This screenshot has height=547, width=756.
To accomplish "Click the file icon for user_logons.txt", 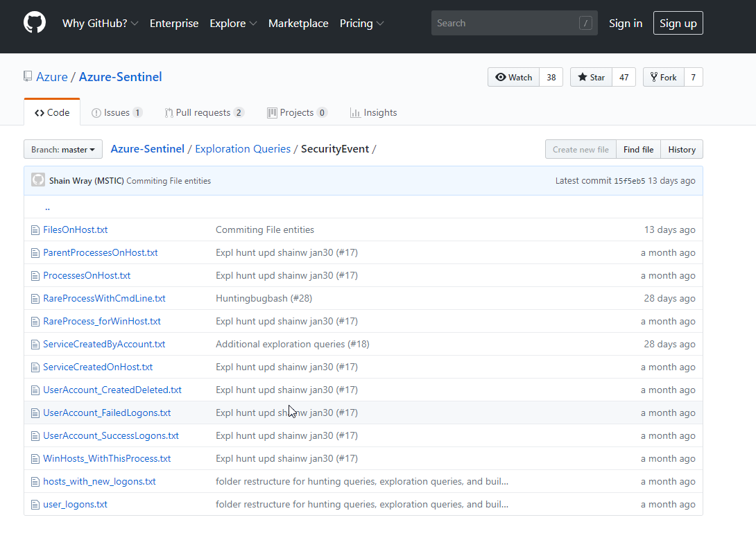I will click(35, 505).
